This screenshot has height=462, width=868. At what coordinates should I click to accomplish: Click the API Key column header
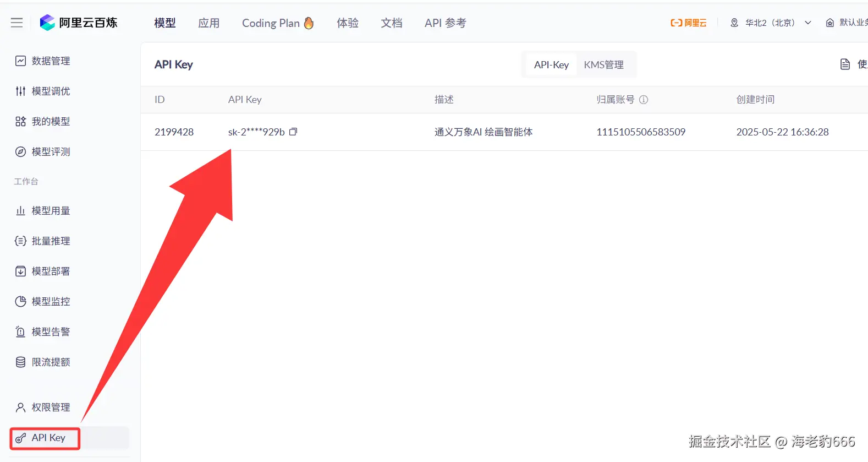245,100
